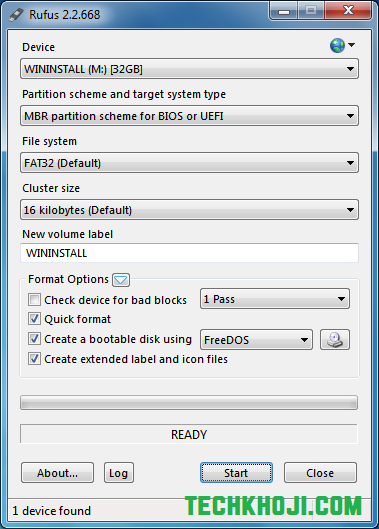This screenshot has height=529, width=379.
Task: Uncheck Quick format option
Action: pyautogui.click(x=34, y=319)
